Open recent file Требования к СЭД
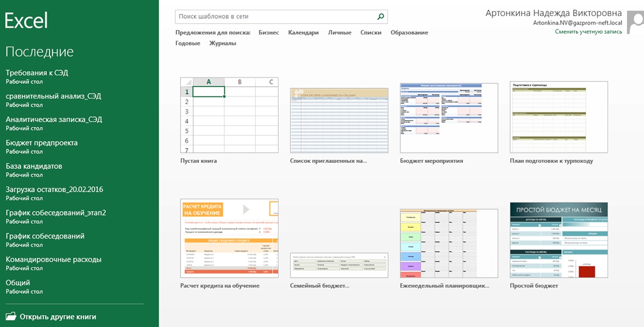644x327 pixels. point(37,73)
